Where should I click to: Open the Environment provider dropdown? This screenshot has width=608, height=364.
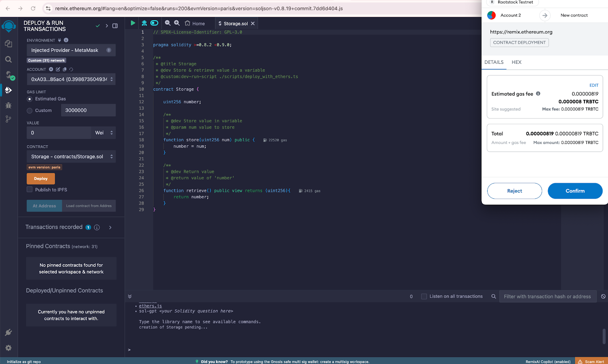[x=71, y=50]
